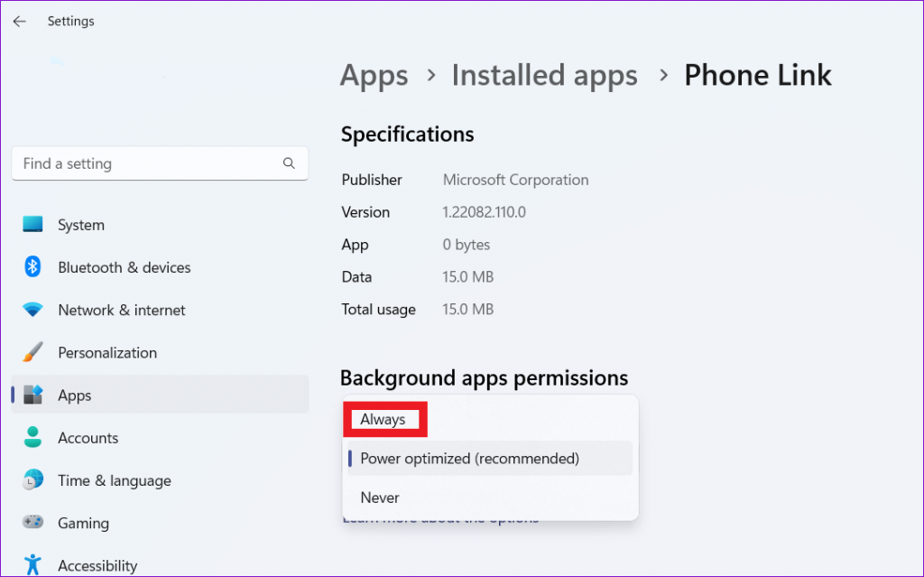Image resolution: width=924 pixels, height=577 pixels.
Task: Open System settings
Action: [160, 225]
